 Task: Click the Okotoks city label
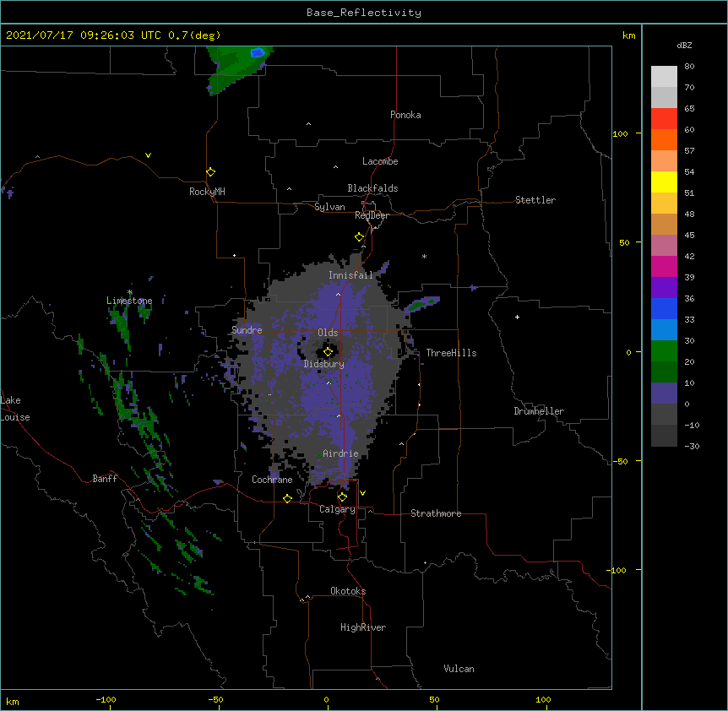[x=348, y=591]
